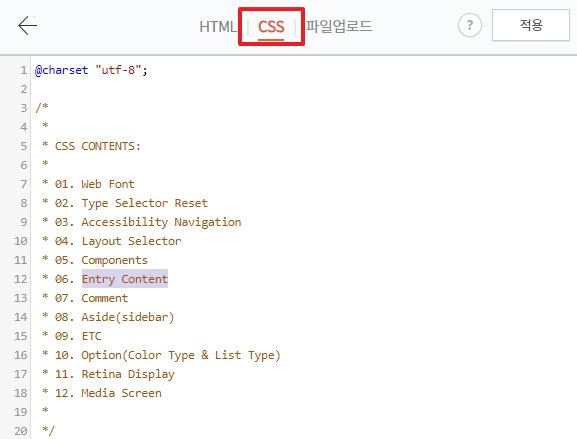Click the comment closing '*/' on line 20
The width and height of the screenshot is (577, 439).
[48, 431]
